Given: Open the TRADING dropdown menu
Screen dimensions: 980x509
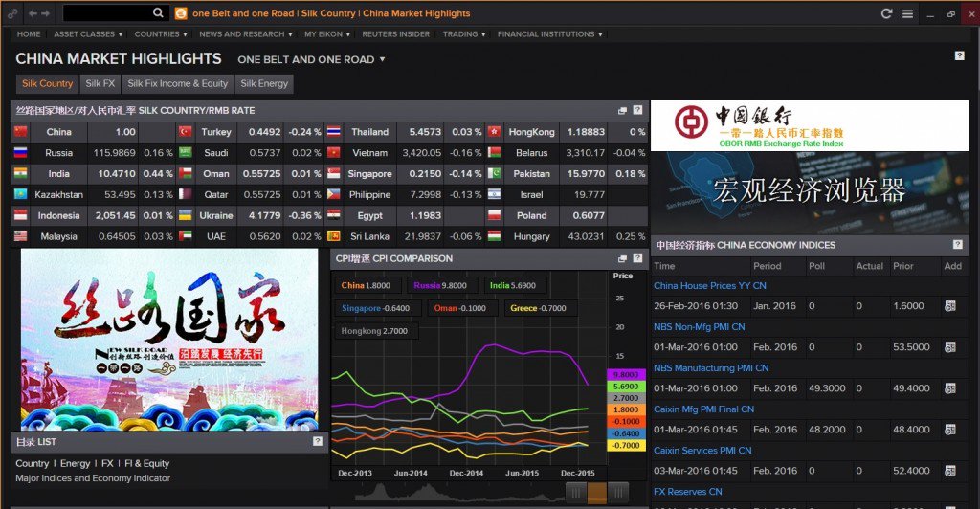Looking at the screenshot, I should click(x=464, y=34).
